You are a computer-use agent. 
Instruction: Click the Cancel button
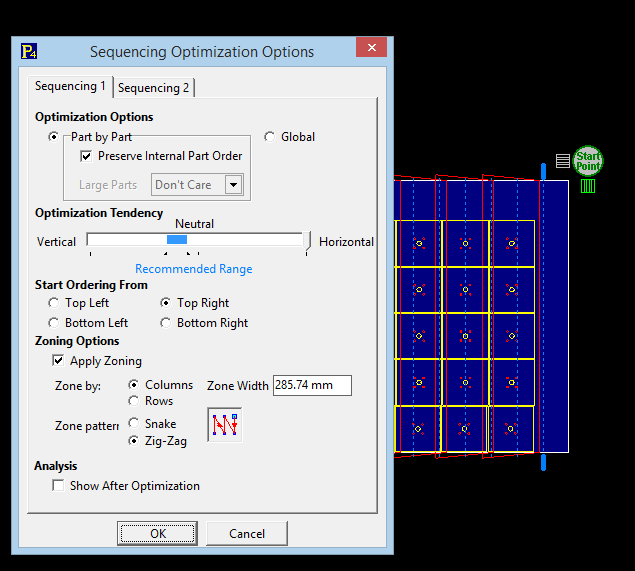(x=247, y=533)
